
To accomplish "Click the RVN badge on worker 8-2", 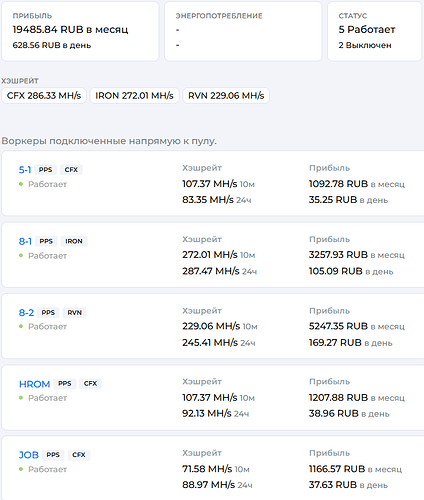I will click(74, 312).
